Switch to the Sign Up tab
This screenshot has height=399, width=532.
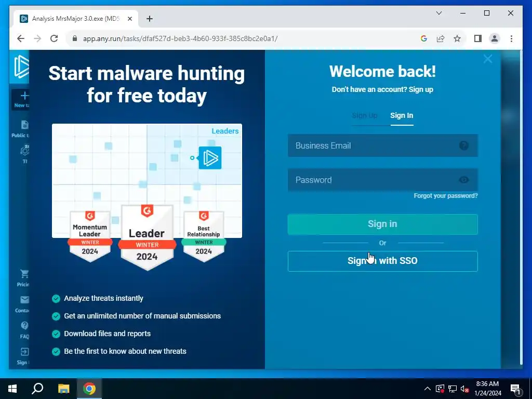coord(365,115)
